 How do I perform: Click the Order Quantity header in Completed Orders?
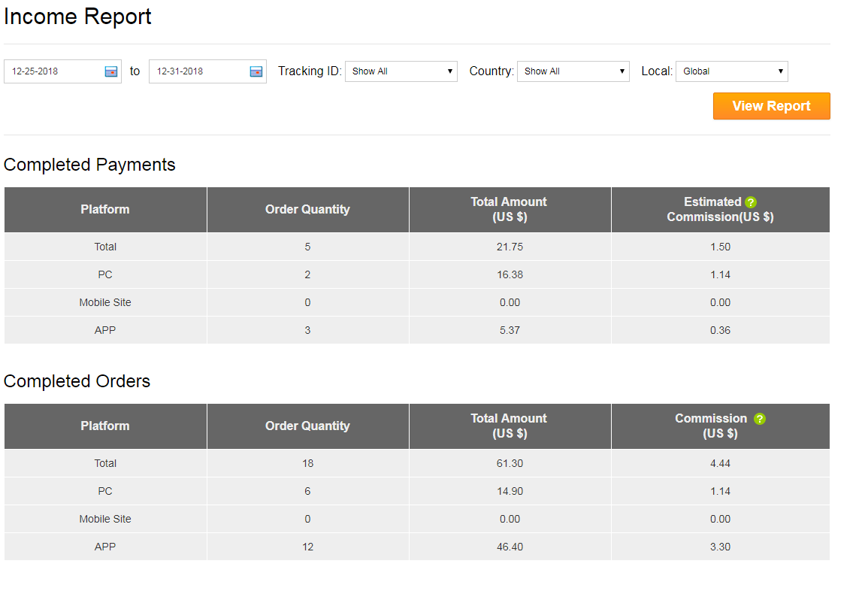point(307,426)
